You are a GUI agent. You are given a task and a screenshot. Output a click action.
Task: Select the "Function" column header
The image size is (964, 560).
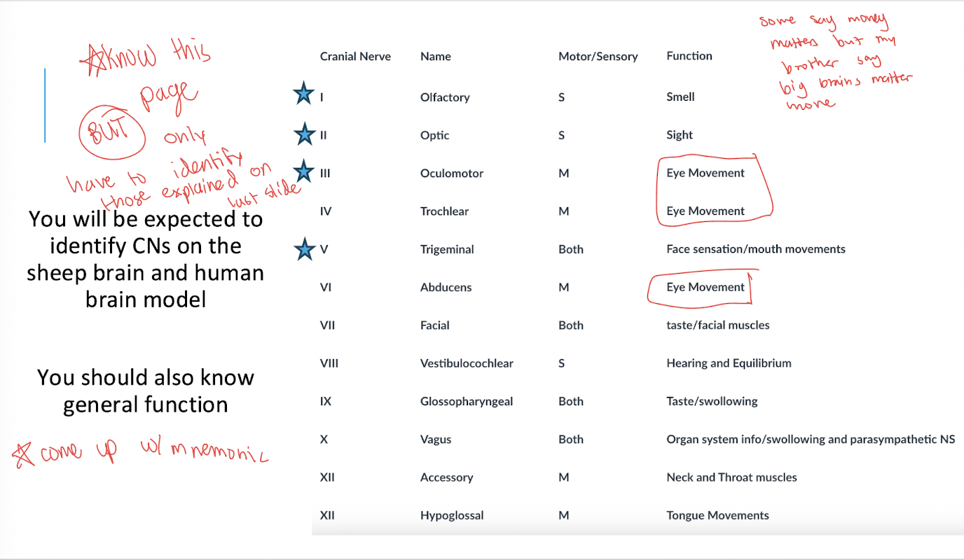point(689,56)
